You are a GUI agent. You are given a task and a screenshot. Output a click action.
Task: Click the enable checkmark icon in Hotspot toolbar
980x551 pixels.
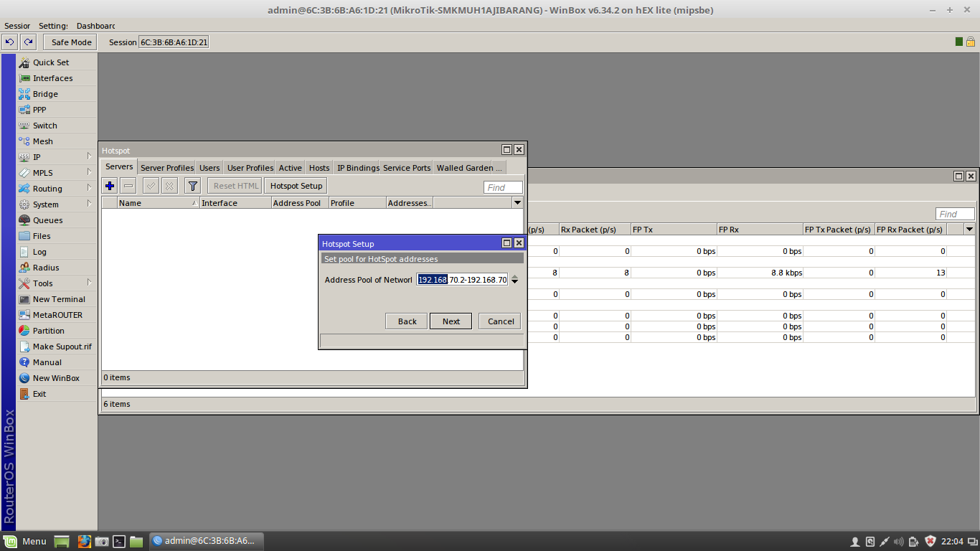tap(151, 186)
